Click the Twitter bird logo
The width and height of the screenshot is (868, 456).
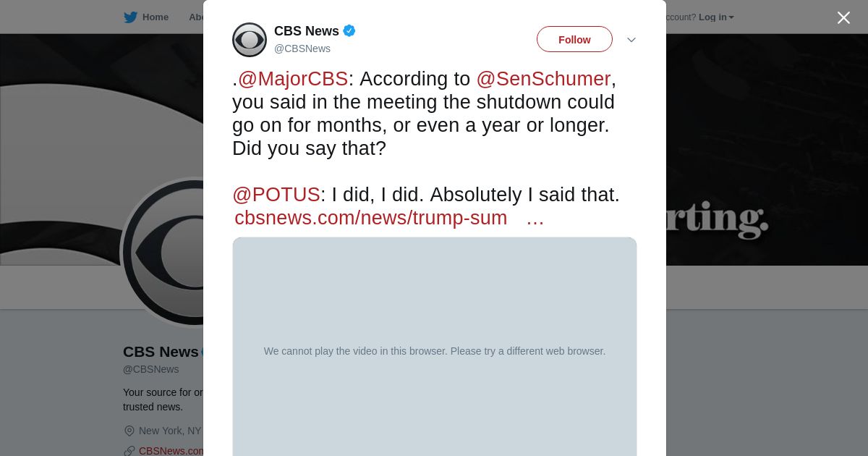130,17
